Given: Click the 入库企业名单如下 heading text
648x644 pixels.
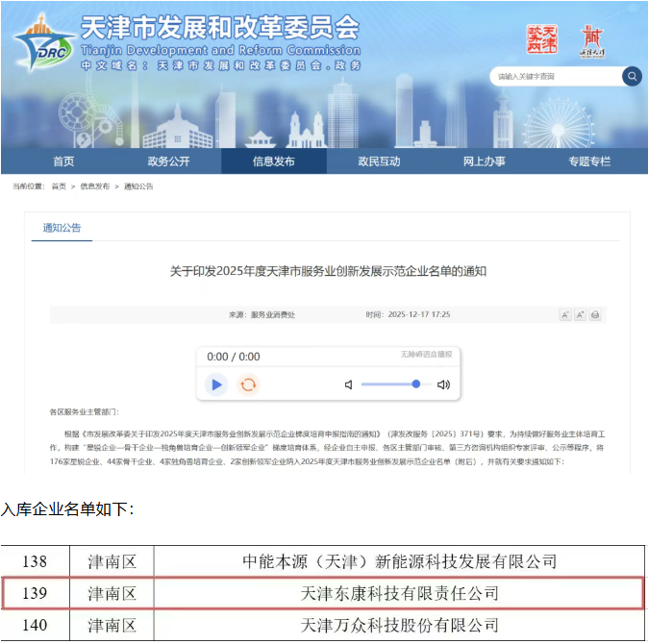Looking at the screenshot, I should (x=67, y=508).
